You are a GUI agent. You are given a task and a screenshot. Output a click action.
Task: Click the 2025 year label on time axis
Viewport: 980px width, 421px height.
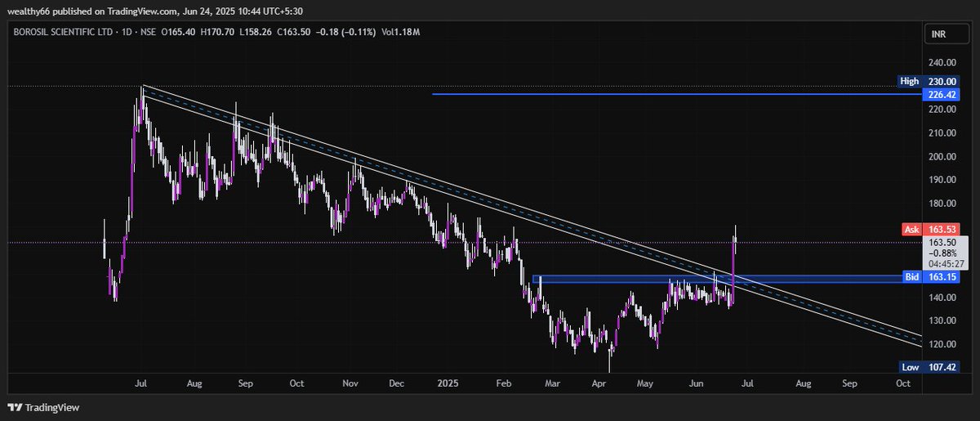(447, 383)
